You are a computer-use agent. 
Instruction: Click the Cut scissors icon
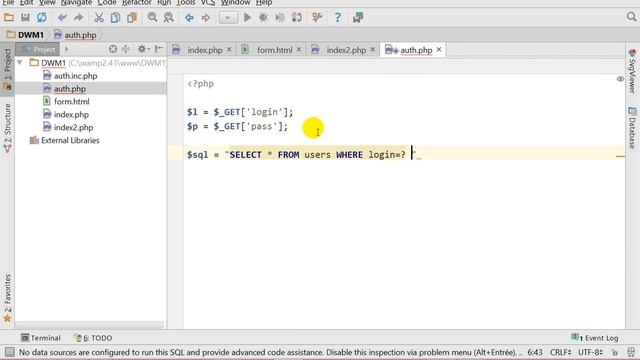[99, 18]
